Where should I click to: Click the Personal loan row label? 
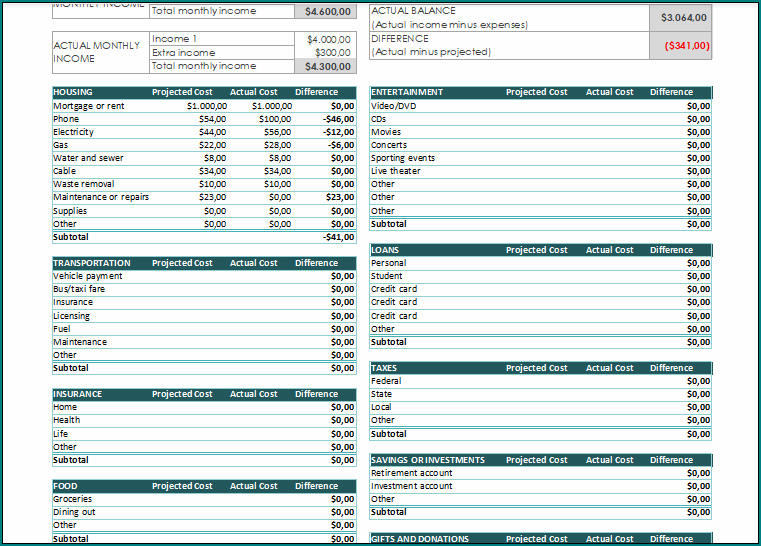pyautogui.click(x=388, y=263)
